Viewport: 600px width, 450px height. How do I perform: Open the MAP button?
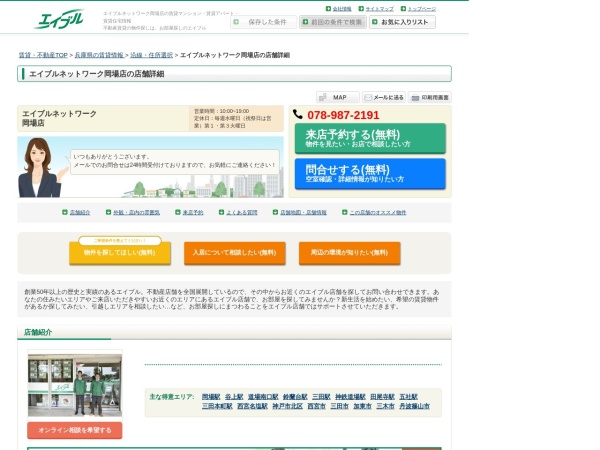[x=338, y=97]
